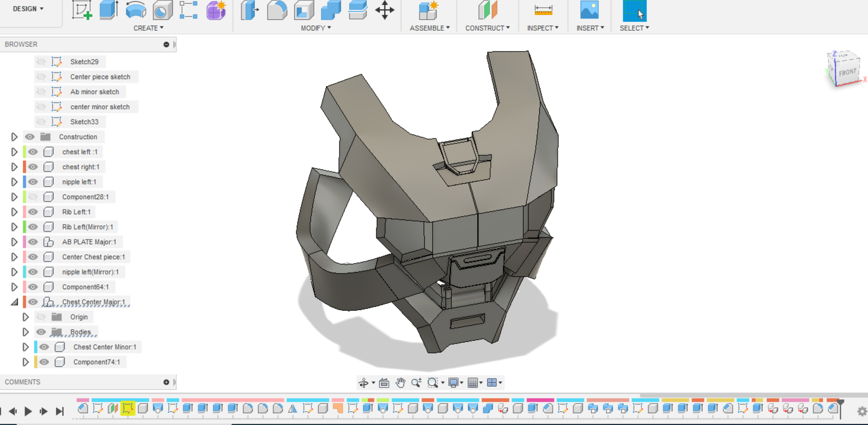The width and height of the screenshot is (868, 425).
Task: Show the hidden Component28:1
Action: click(33, 197)
